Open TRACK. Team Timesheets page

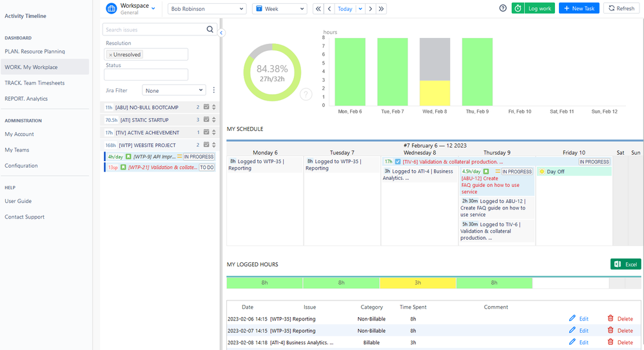pos(35,83)
